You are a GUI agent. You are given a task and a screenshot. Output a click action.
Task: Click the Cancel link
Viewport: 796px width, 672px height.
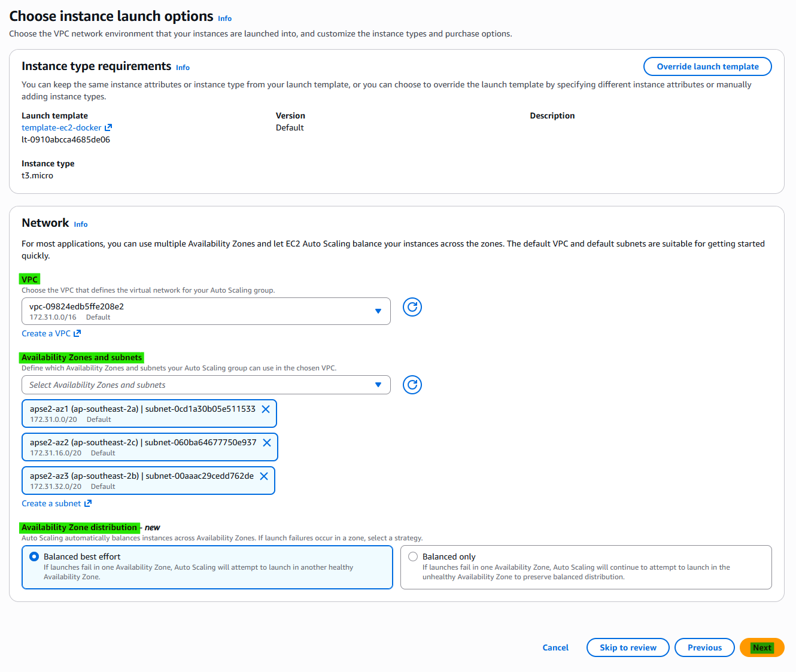[x=555, y=647]
